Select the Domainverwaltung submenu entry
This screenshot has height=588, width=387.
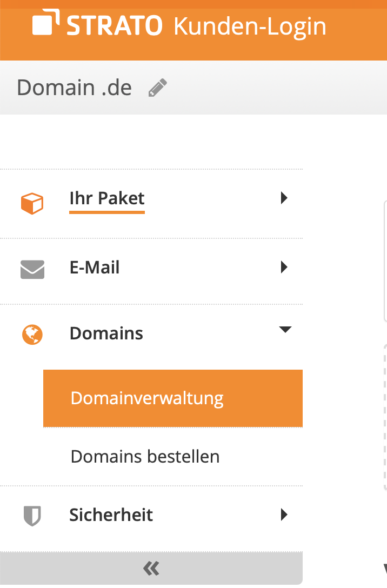coord(173,398)
